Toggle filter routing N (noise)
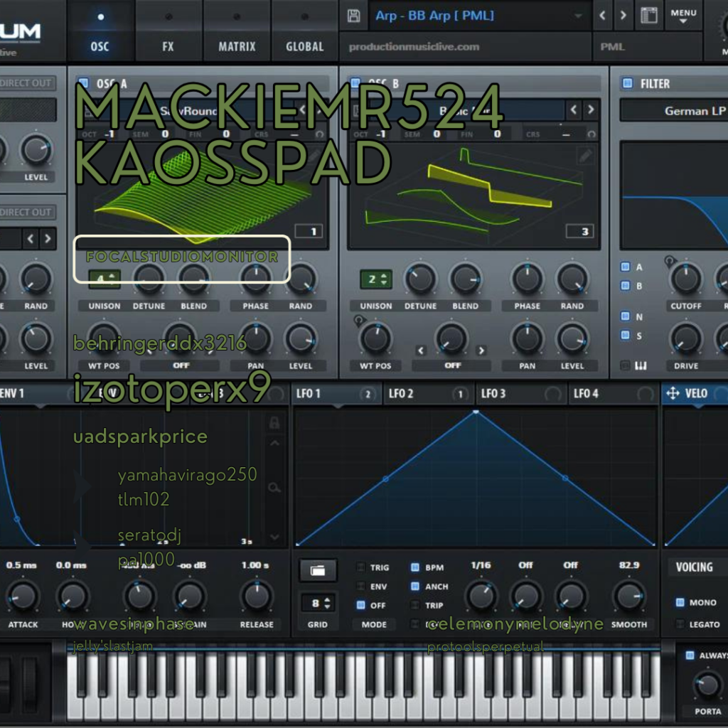Viewport: 728px width, 728px height. [x=626, y=316]
